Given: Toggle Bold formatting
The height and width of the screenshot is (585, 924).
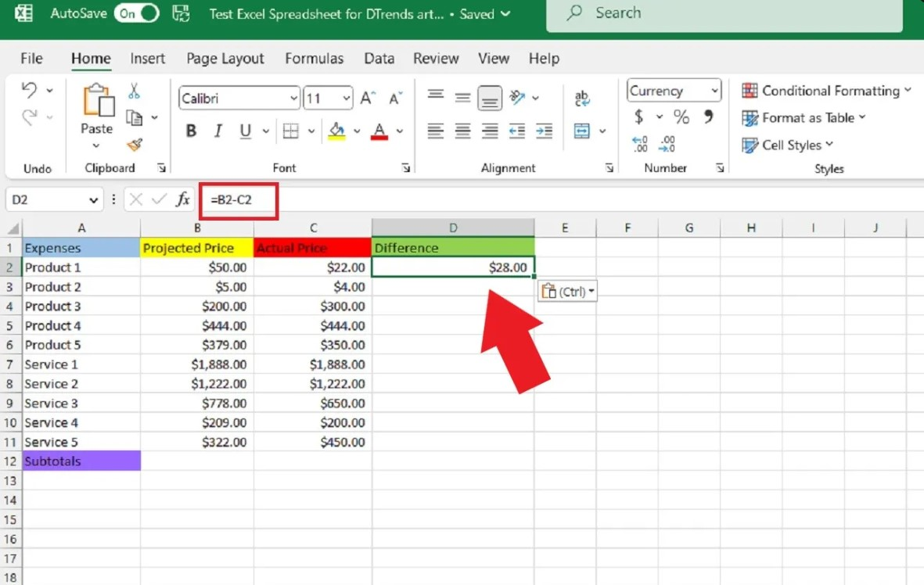Looking at the screenshot, I should coord(191,131).
